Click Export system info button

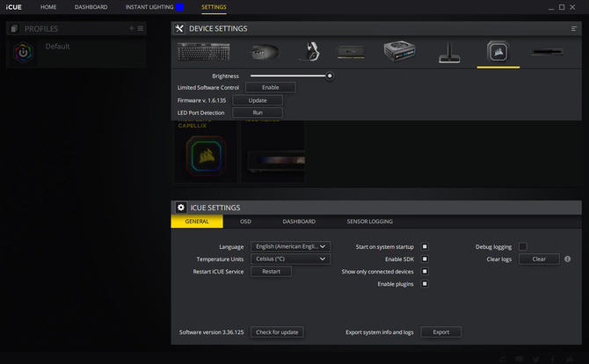click(441, 332)
